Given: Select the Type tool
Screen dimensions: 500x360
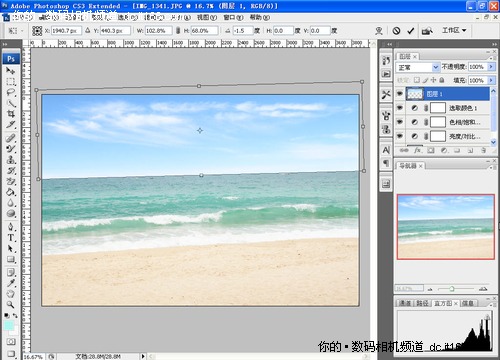Looking at the screenshot, I should 11,238.
